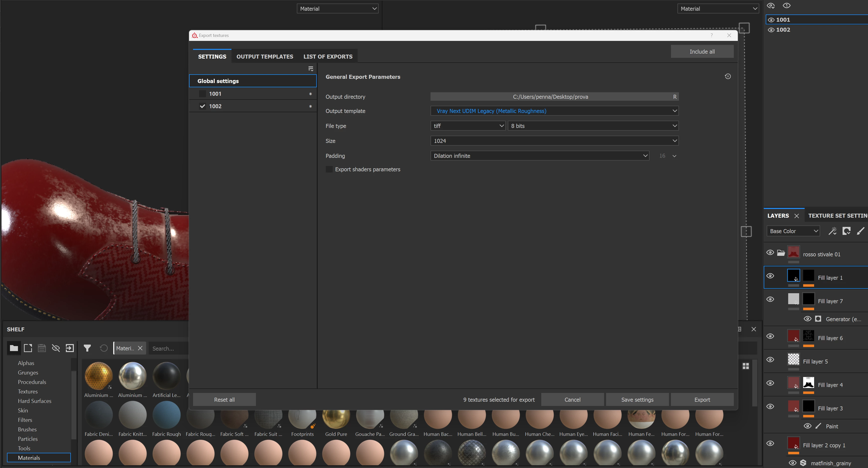This screenshot has width=868, height=468.
Task: Uncheck the 1002 texture set checkbox
Action: click(203, 106)
